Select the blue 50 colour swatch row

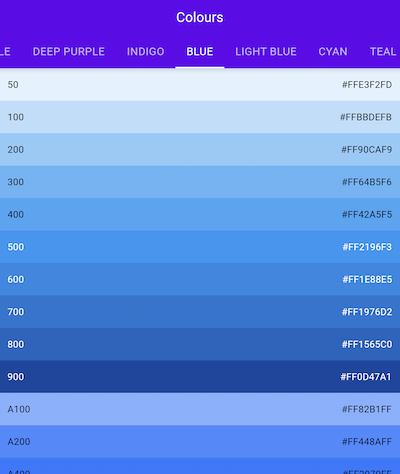click(200, 85)
